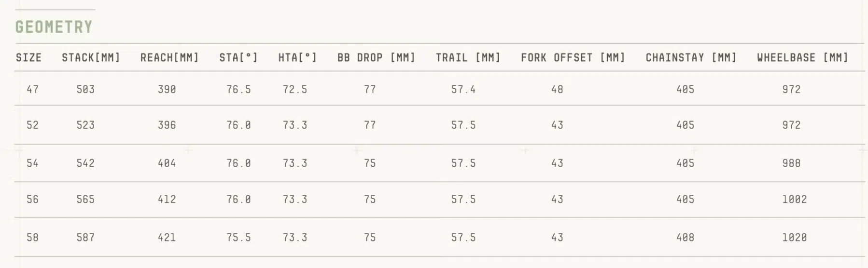Select the 75.5 seat tube angle cell
The width and height of the screenshot is (868, 268).
coord(238,238)
